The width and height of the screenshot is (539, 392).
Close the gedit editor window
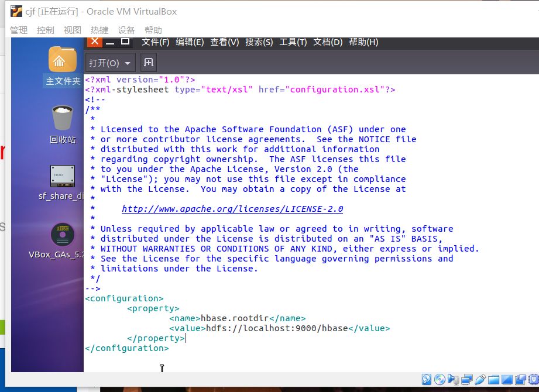[95, 42]
